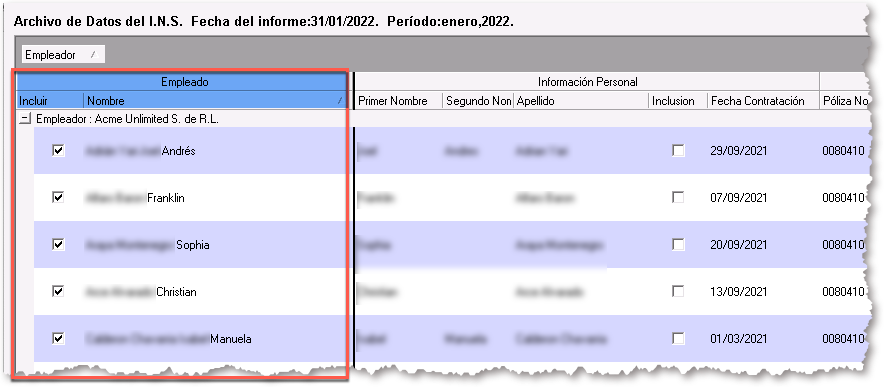Click the Empleado band header

coord(181,82)
